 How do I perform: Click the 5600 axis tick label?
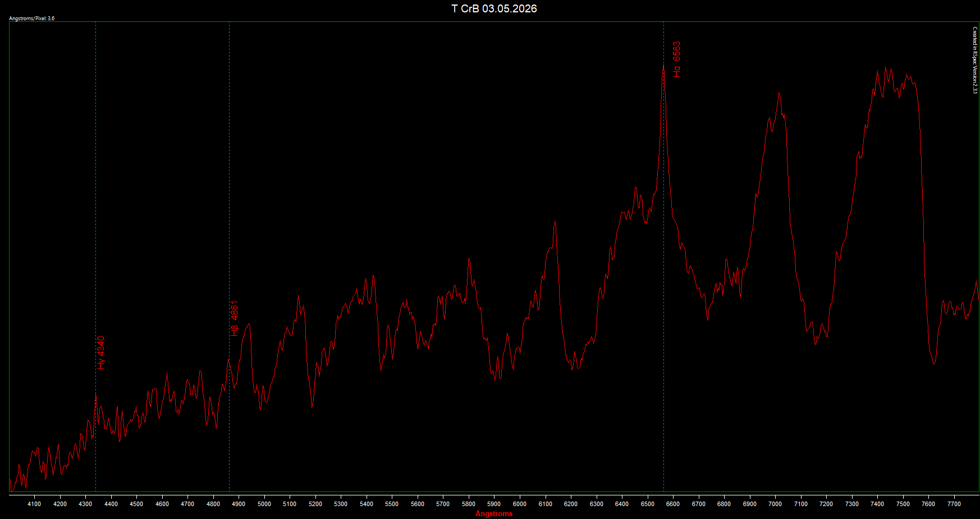pyautogui.click(x=418, y=504)
